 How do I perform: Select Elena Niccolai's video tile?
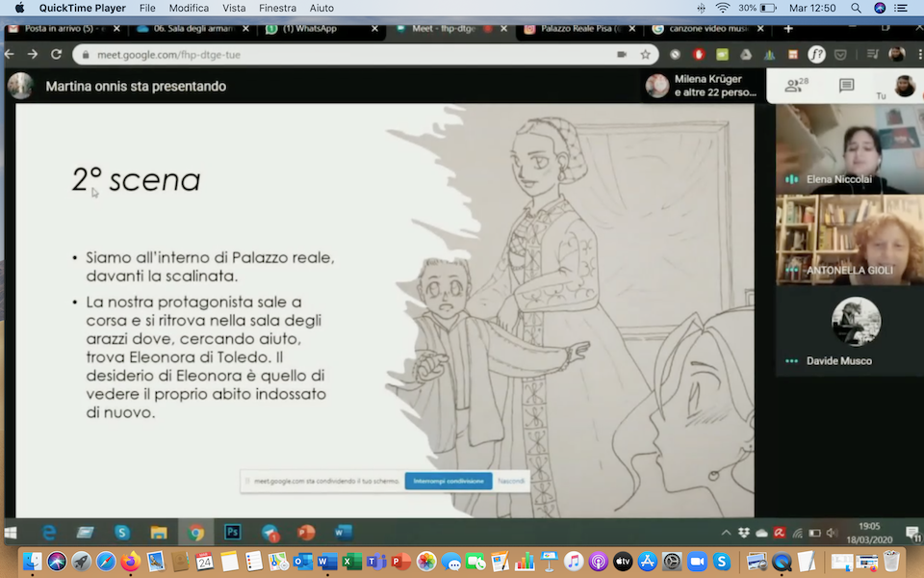(x=848, y=148)
